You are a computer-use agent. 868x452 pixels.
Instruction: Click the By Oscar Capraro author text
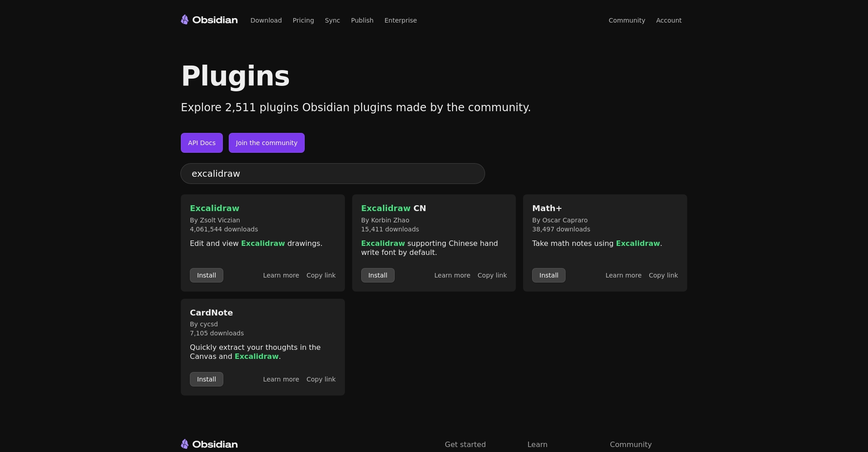[560, 220]
